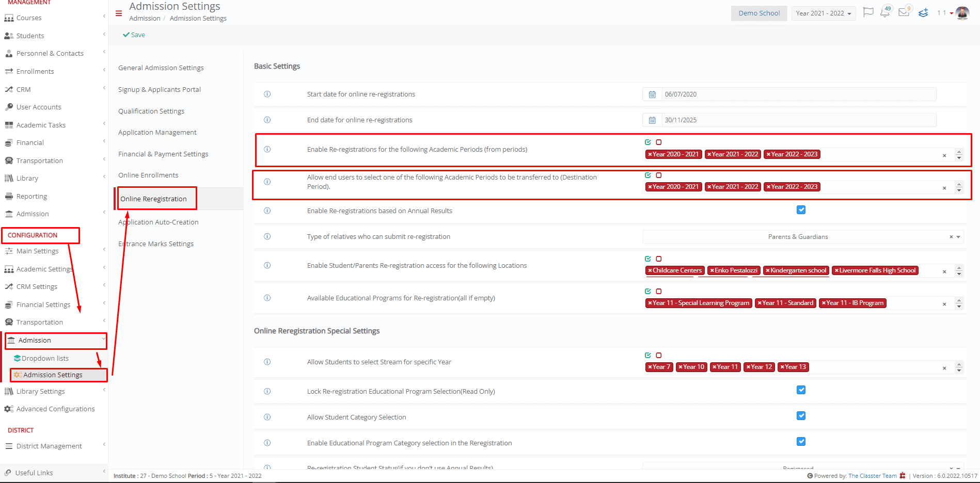
Task: Click info icon for Annual Results row
Action: (x=267, y=211)
